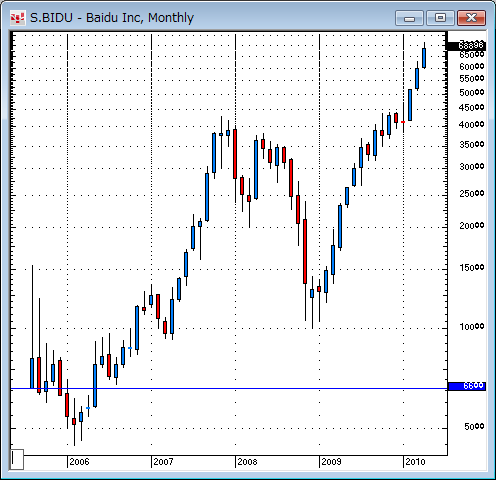
Task: Click the 2006 year label
Action: [79, 462]
